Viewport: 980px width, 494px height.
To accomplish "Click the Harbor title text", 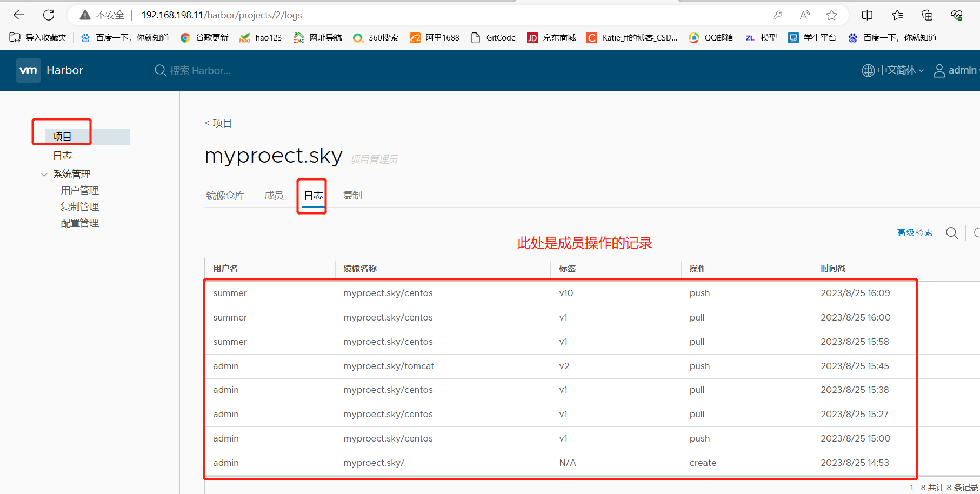I will [x=65, y=70].
